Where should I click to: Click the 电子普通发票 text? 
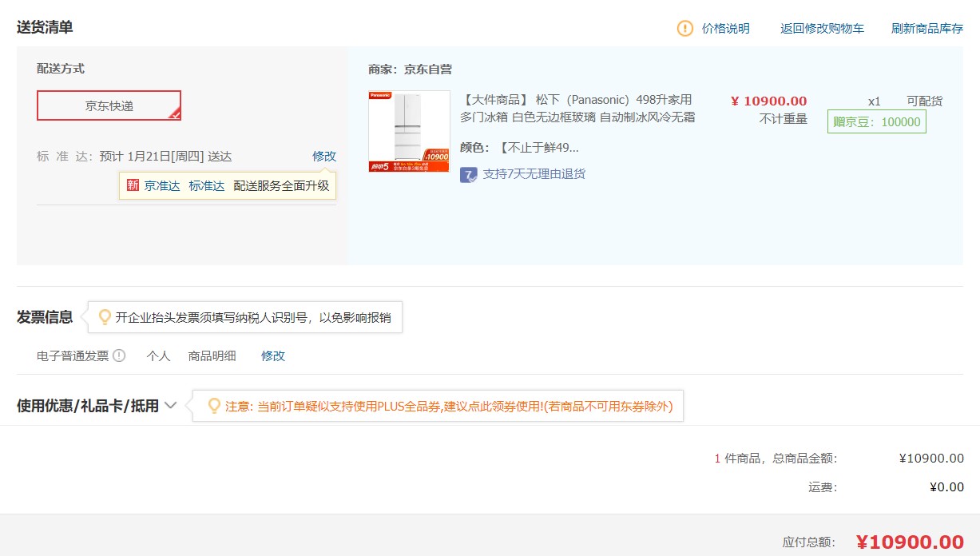point(73,356)
